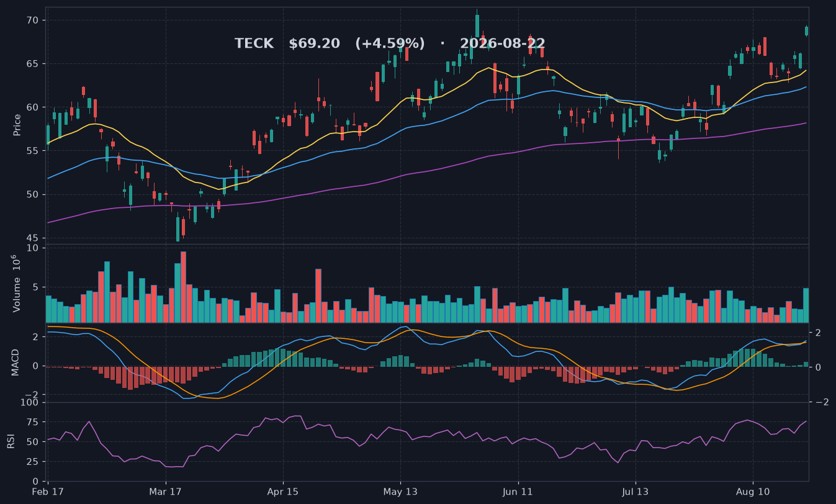Screen dimensions: 836x504
Task: Click the RSI axis title
Action: click(11, 441)
